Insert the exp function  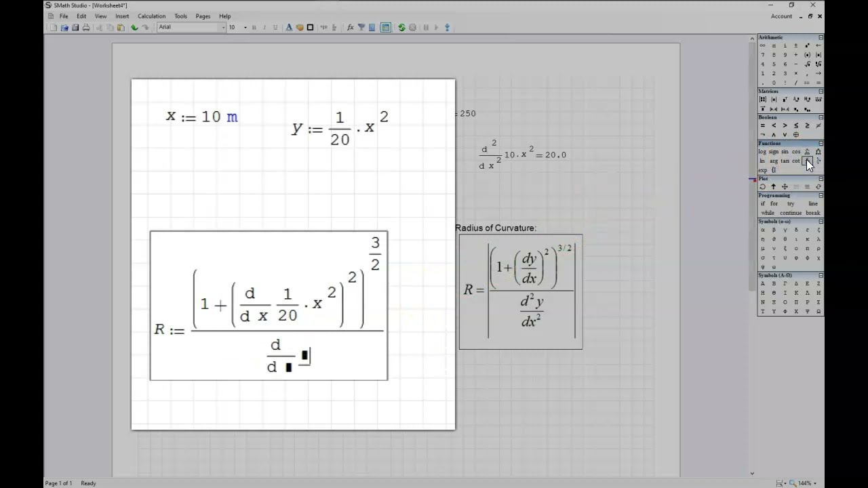(762, 170)
